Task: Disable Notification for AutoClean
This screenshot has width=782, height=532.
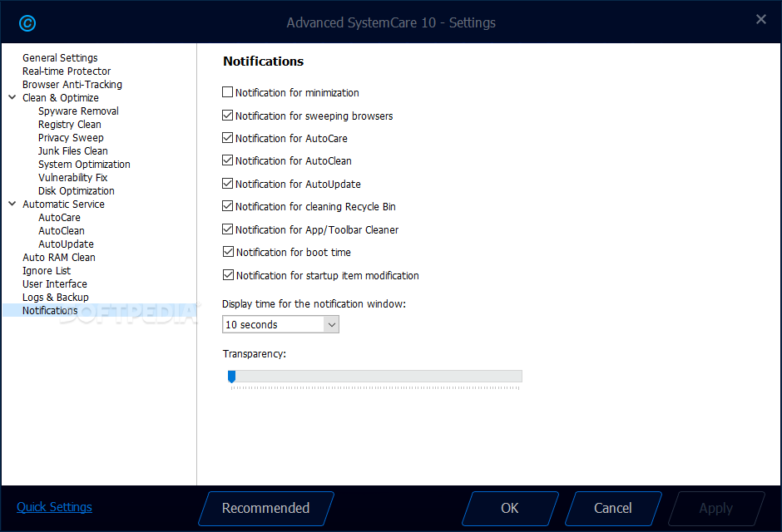Action: (x=227, y=160)
